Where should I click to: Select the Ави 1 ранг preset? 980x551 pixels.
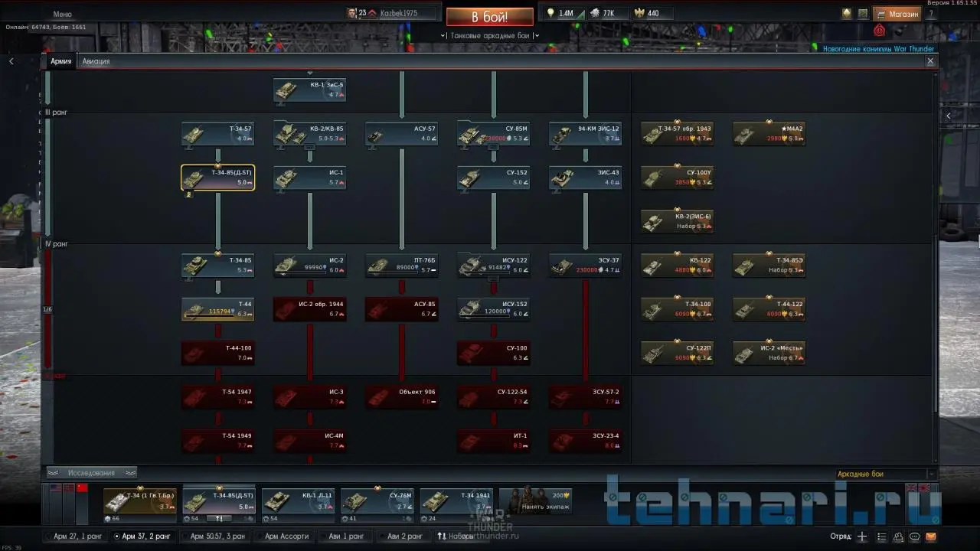tap(346, 536)
